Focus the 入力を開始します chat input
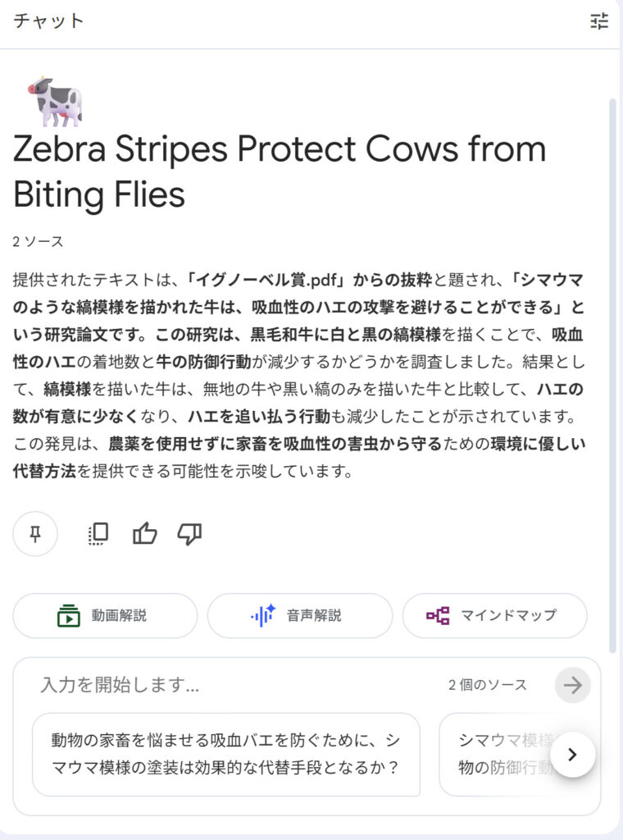This screenshot has width=623, height=840. 230,685
